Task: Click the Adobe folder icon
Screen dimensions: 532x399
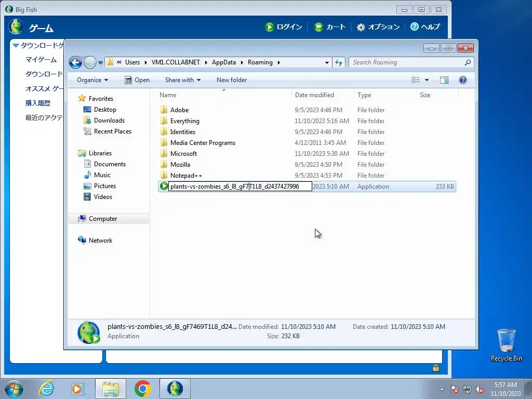Action: click(x=164, y=110)
